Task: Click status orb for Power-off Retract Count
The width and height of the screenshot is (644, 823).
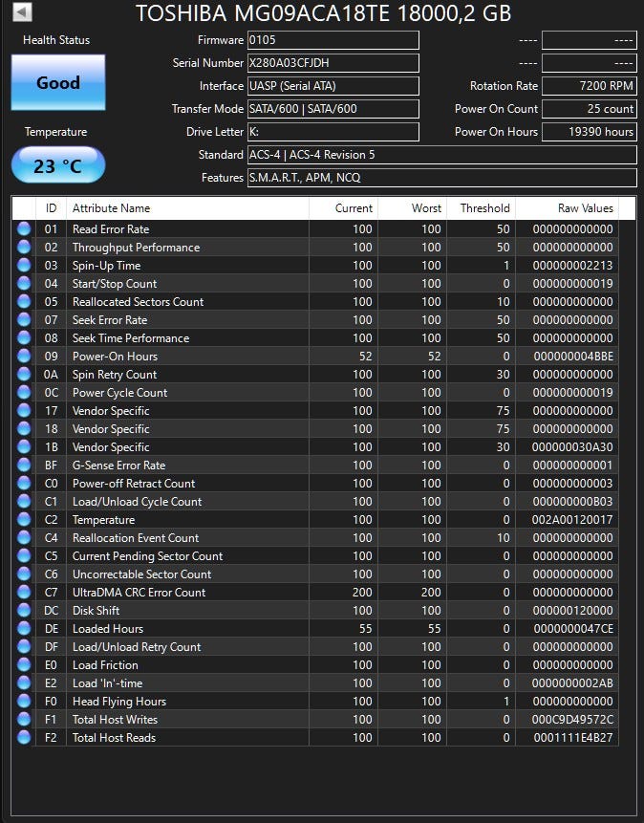Action: (x=24, y=484)
